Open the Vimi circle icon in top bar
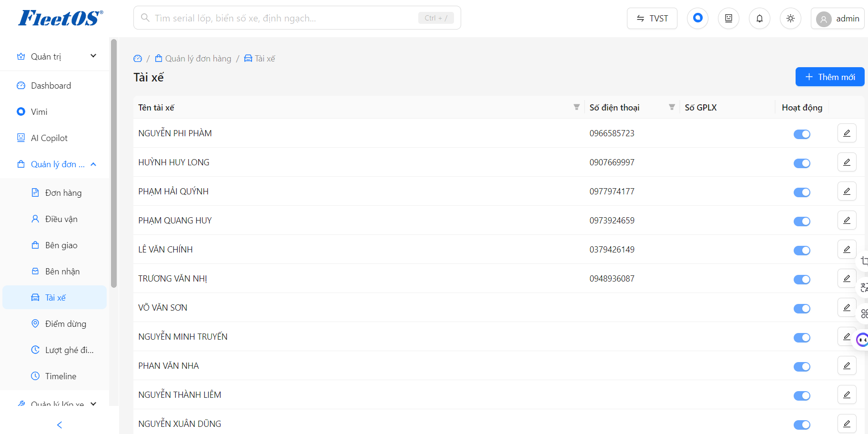The image size is (868, 434). tap(697, 18)
